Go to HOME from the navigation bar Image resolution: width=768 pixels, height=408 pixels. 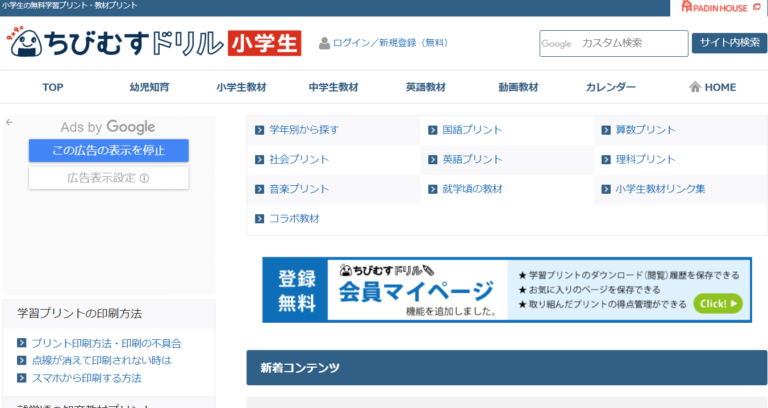(713, 87)
